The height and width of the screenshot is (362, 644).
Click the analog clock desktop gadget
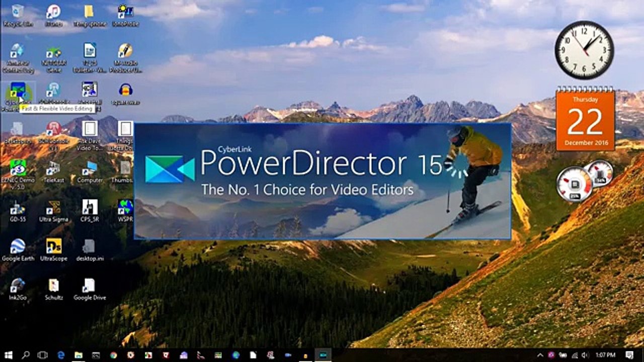(584, 50)
